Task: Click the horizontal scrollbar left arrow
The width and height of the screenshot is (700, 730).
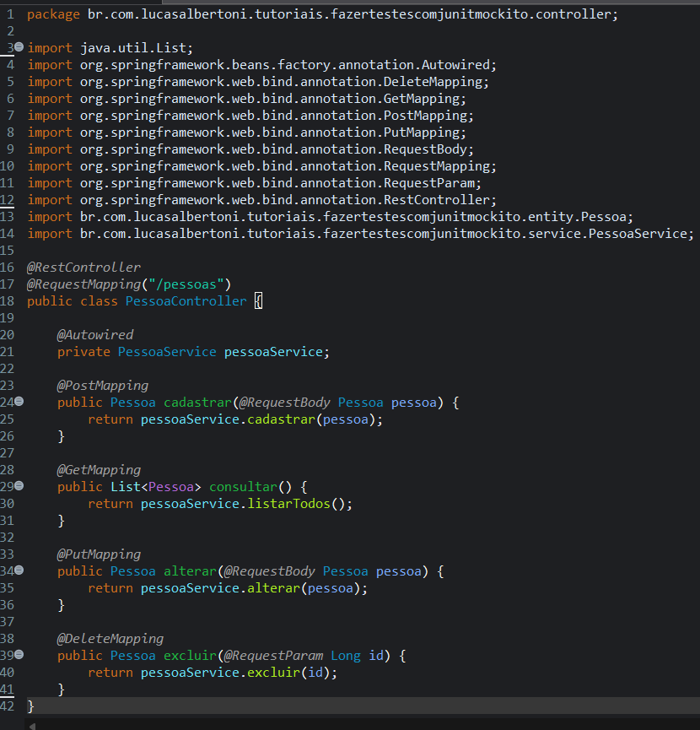Action: pos(34,725)
